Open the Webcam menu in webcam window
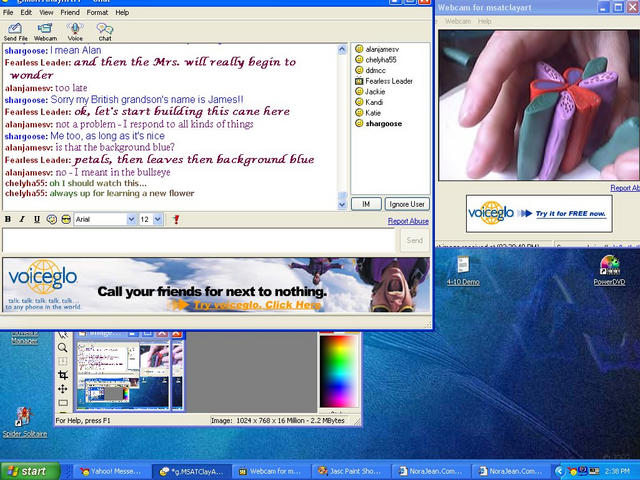Image resolution: width=640 pixels, height=480 pixels. tap(458, 21)
